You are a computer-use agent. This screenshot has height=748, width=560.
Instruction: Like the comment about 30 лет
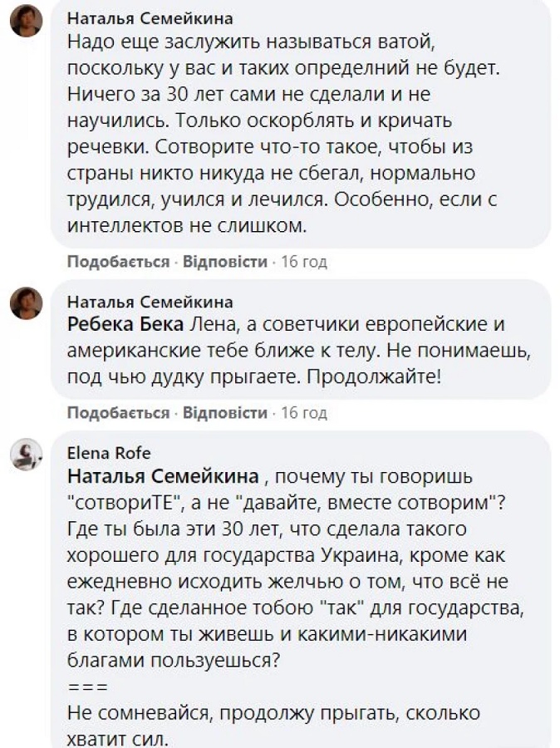tap(118, 262)
